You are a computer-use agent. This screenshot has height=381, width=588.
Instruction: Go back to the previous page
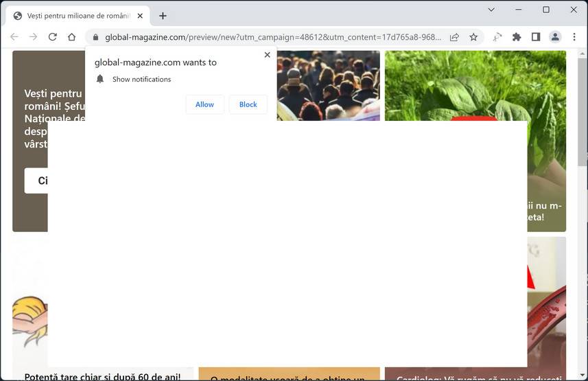tap(14, 37)
